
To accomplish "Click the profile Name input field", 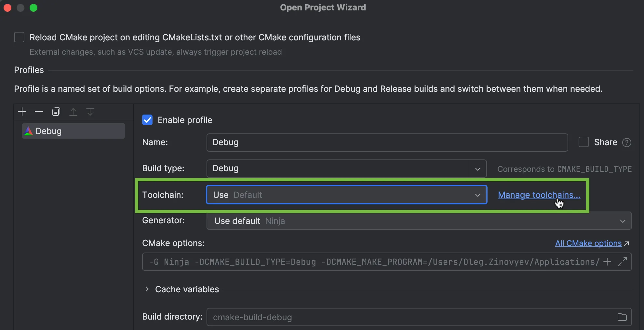I will click(x=387, y=143).
